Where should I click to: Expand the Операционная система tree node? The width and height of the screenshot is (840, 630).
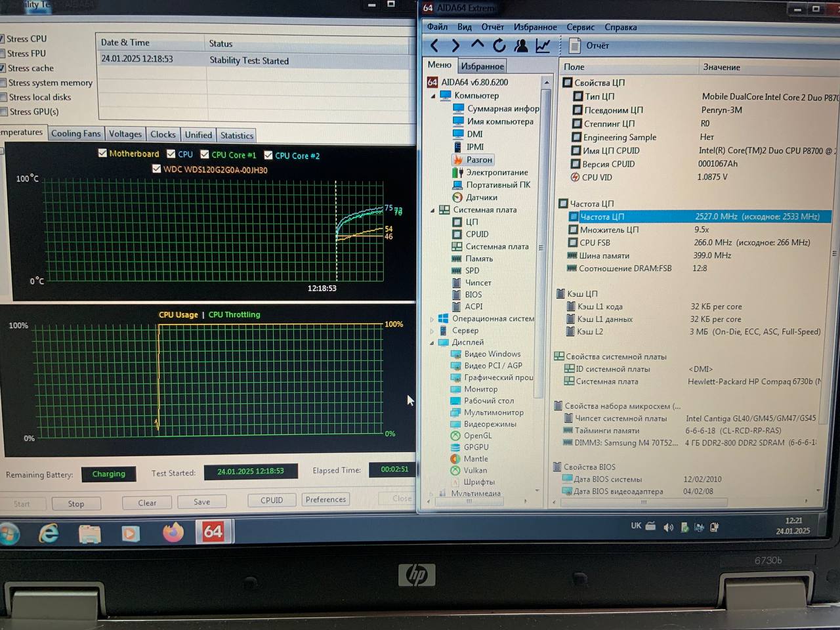(432, 319)
